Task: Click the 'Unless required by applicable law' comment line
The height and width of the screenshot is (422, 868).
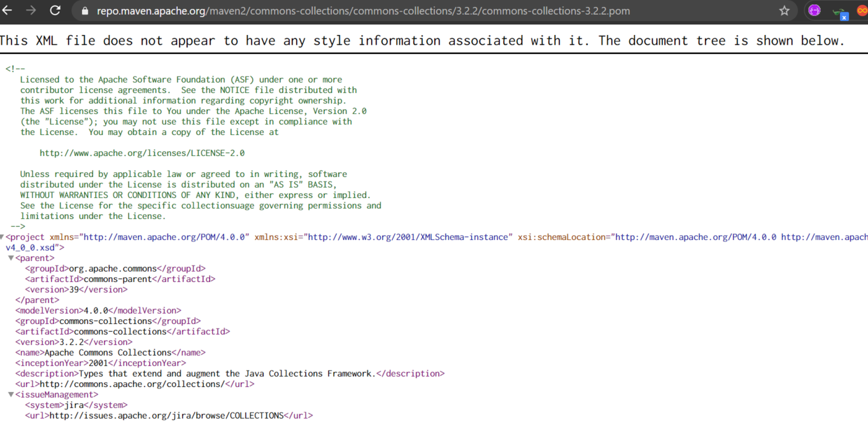Action: coord(183,174)
